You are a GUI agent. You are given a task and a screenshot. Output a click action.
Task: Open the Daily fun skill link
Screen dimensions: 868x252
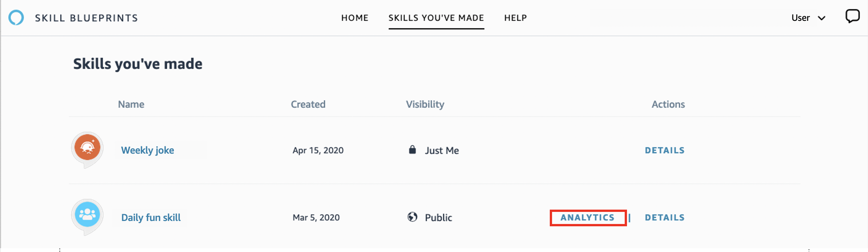coord(151,217)
